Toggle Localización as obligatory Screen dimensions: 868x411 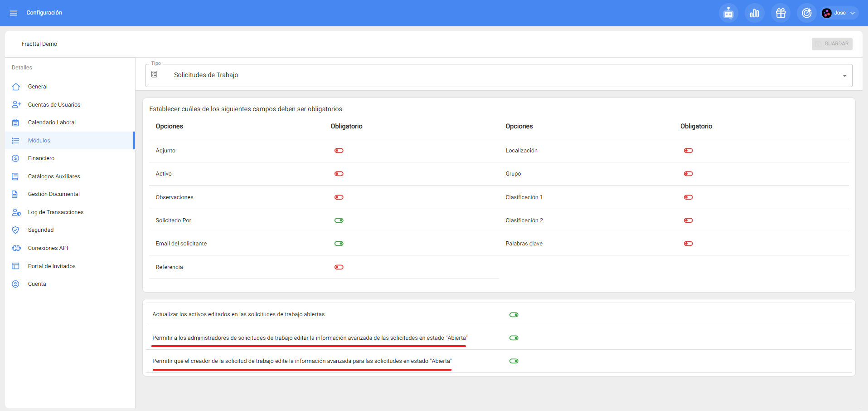click(688, 151)
